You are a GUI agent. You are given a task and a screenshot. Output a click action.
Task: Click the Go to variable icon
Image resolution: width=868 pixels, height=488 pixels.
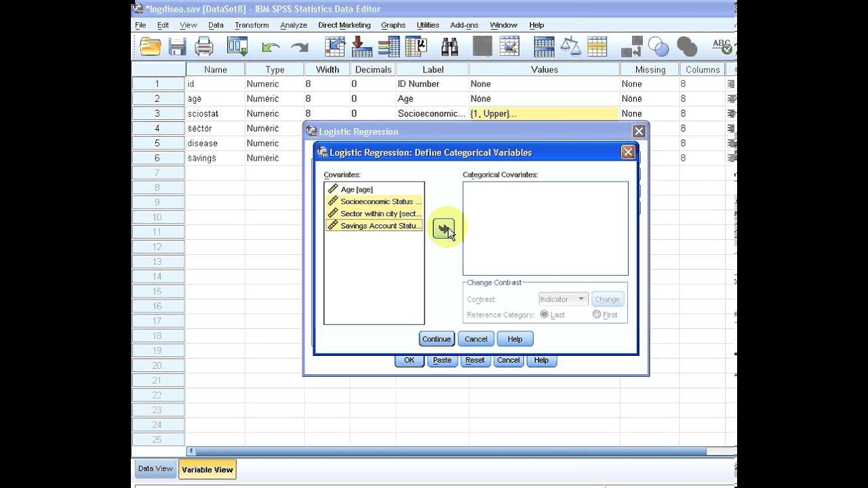pyautogui.click(x=361, y=46)
